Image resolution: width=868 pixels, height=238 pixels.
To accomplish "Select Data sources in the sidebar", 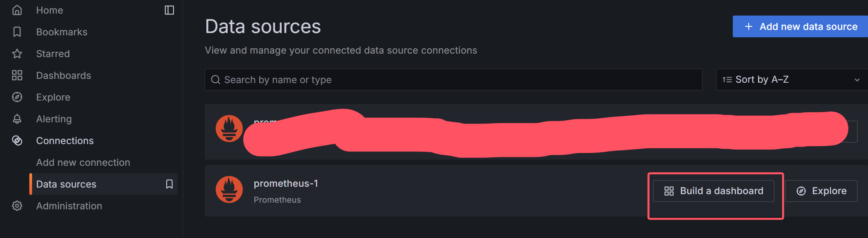I will 66,184.
